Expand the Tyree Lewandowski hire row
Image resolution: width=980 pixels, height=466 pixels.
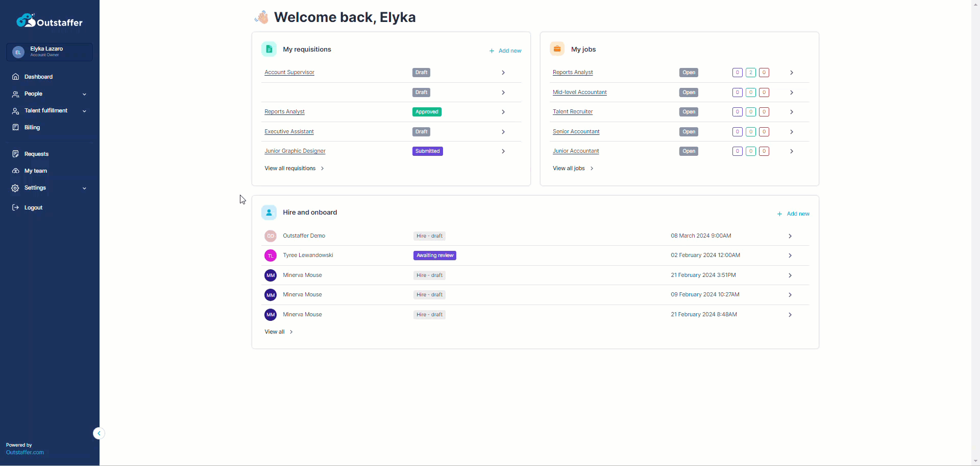pyautogui.click(x=790, y=255)
